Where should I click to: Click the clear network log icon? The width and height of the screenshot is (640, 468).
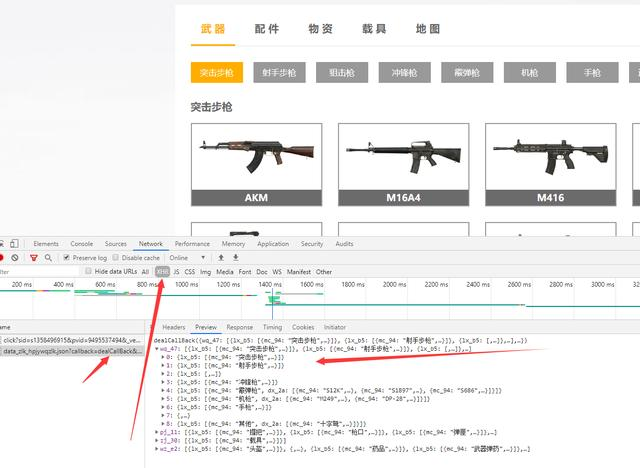15,257
